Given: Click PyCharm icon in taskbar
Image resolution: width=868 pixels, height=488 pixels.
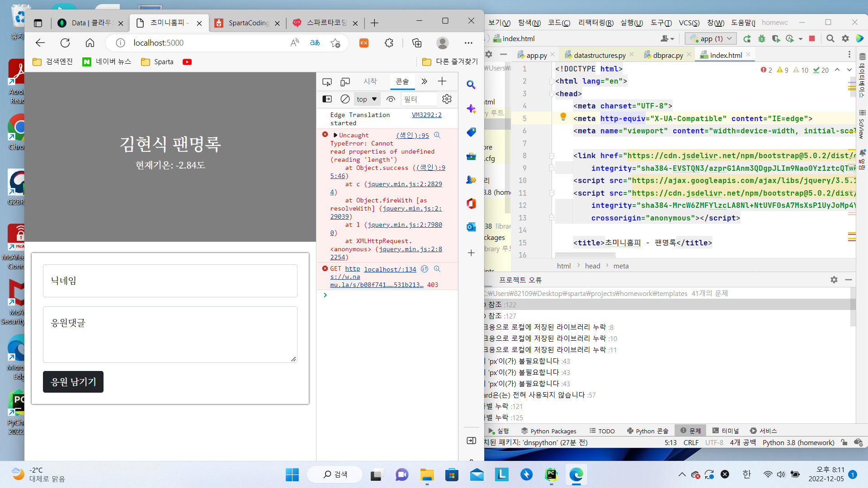Looking at the screenshot, I should (x=551, y=474).
